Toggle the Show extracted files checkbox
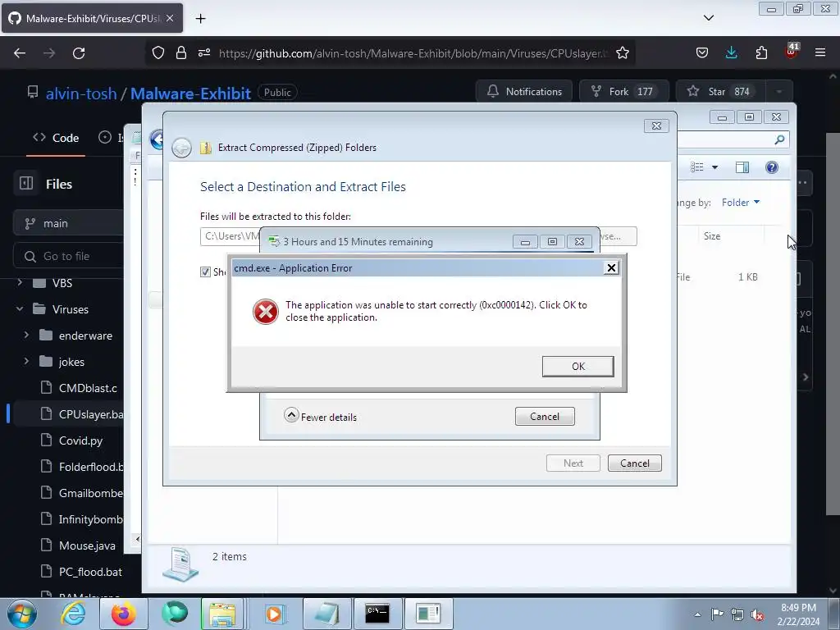The image size is (840, 630). [205, 272]
